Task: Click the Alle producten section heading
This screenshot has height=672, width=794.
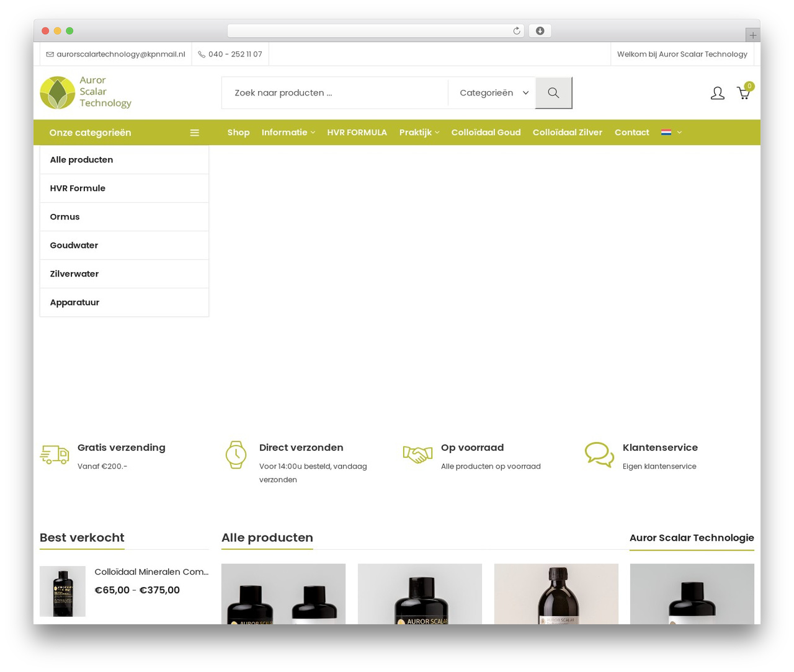Action: (267, 538)
